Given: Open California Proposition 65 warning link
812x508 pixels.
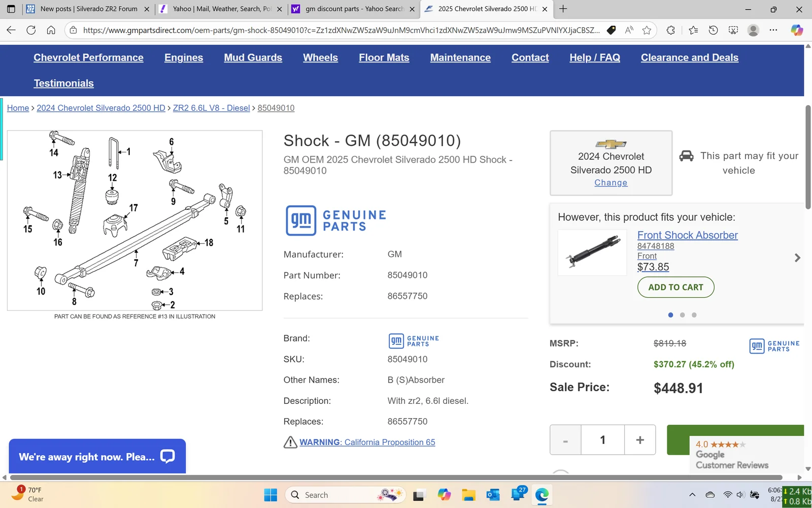Looking at the screenshot, I should point(367,442).
